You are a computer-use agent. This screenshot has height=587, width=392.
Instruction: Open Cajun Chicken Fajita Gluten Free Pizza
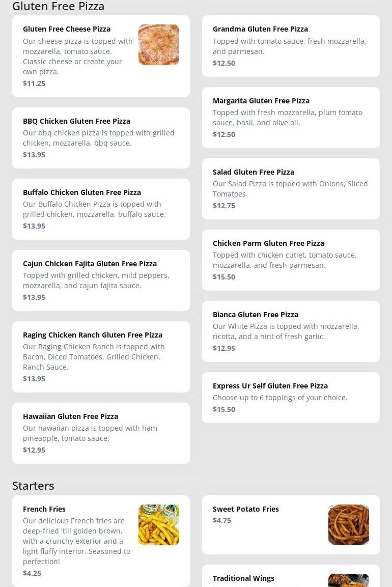101,280
